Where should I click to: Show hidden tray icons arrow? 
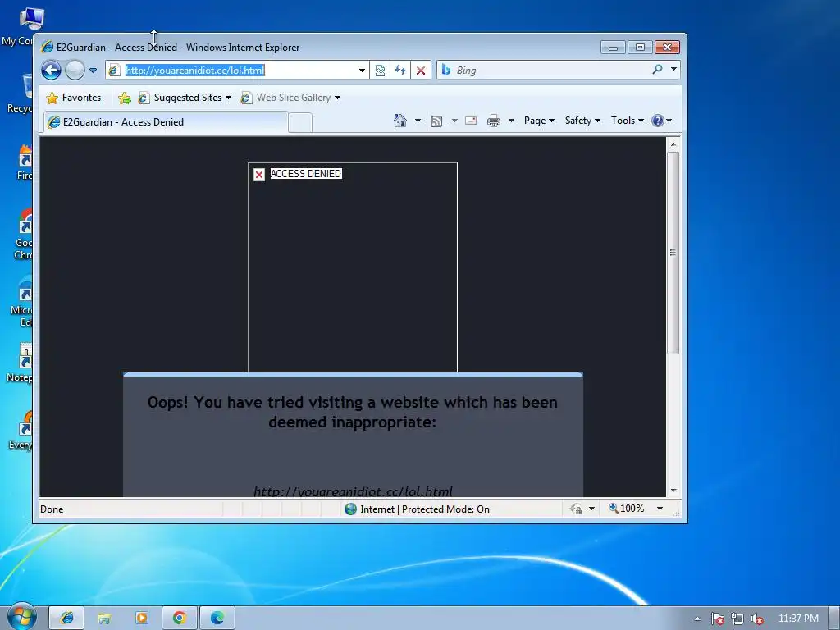click(697, 619)
